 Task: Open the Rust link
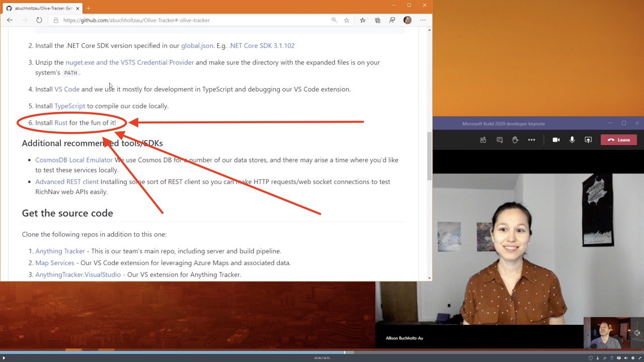(x=61, y=123)
